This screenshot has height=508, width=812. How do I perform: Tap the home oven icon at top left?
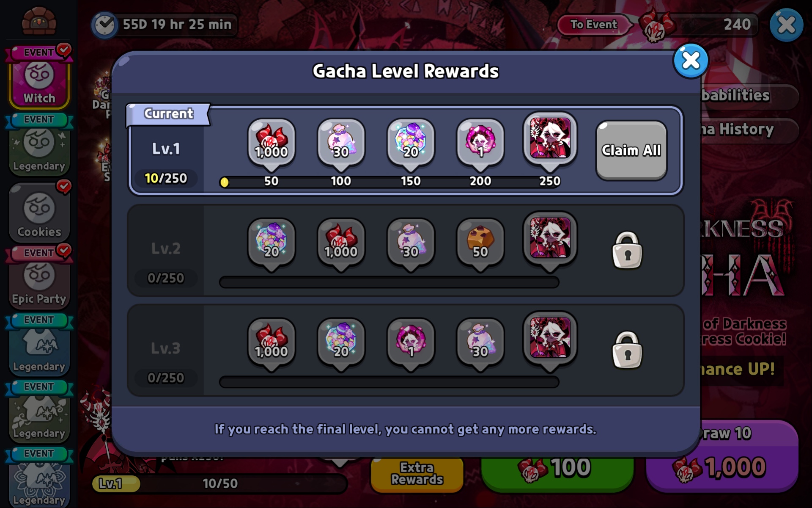coord(39,21)
